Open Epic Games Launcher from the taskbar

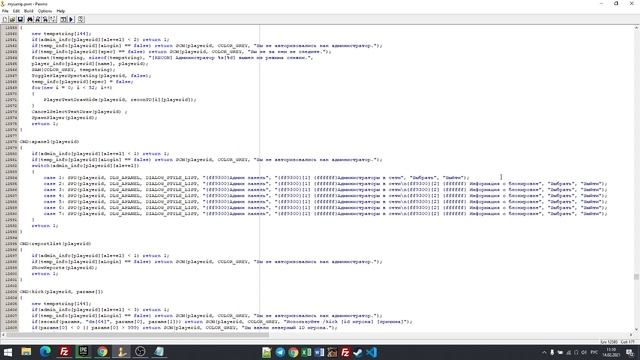pyautogui.click(x=83, y=352)
